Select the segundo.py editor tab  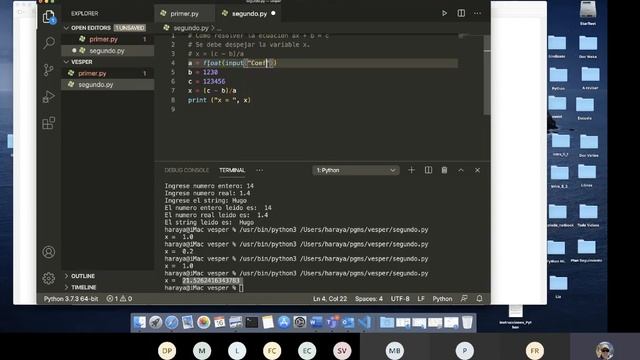tap(249, 13)
